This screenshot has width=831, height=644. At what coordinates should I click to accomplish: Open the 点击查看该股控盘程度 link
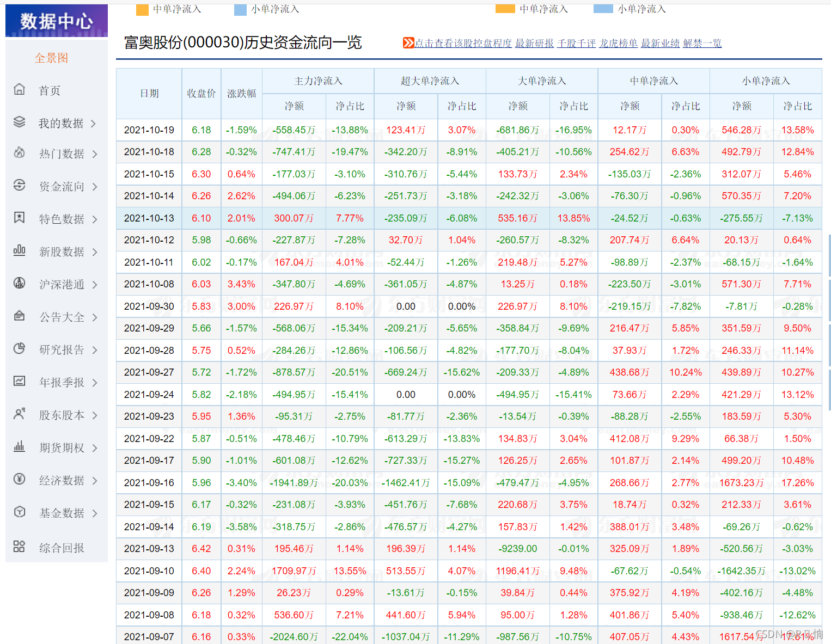pyautogui.click(x=463, y=43)
